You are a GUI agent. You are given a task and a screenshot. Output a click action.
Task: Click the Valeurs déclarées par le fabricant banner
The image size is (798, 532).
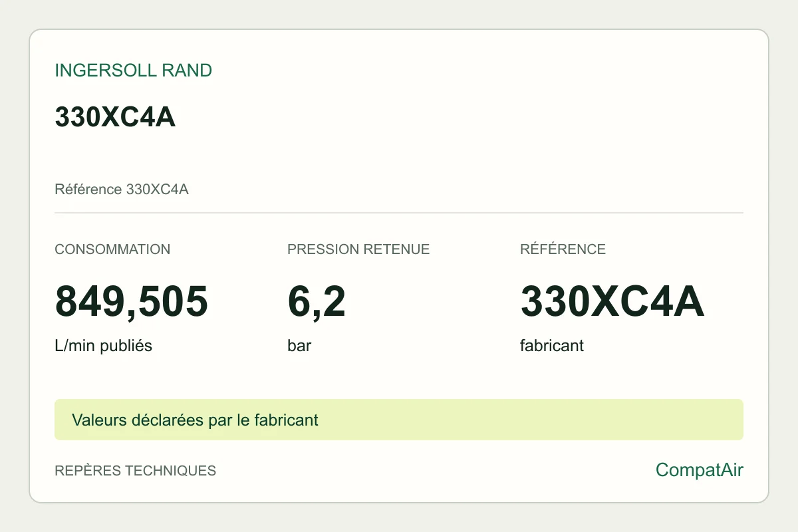pos(195,420)
